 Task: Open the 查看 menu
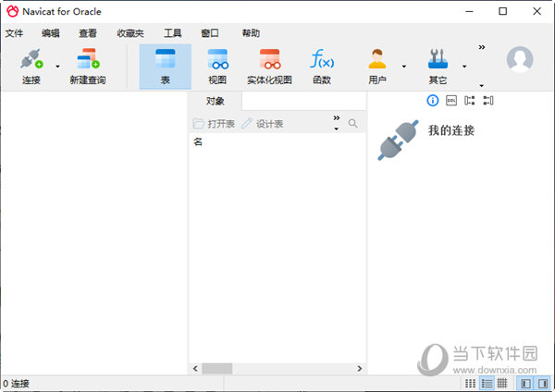(x=88, y=33)
